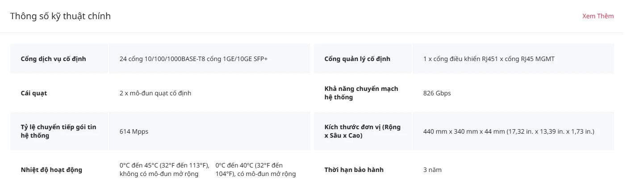This screenshot has height=188, width=644.
Task: Select Khả năng chuyển mạch hệ thống label
Action: (361, 93)
